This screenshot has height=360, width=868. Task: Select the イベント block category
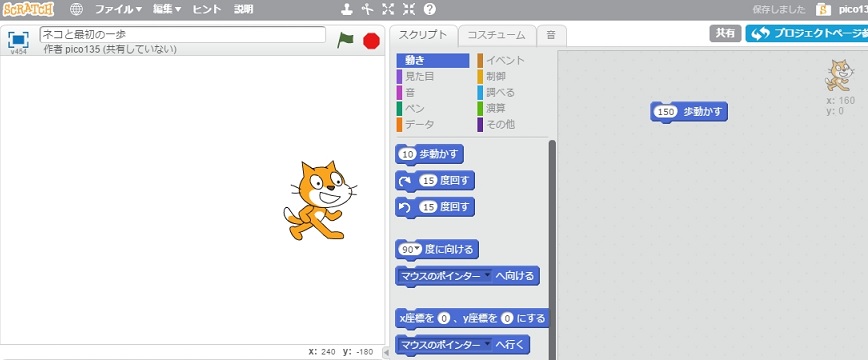click(513, 61)
